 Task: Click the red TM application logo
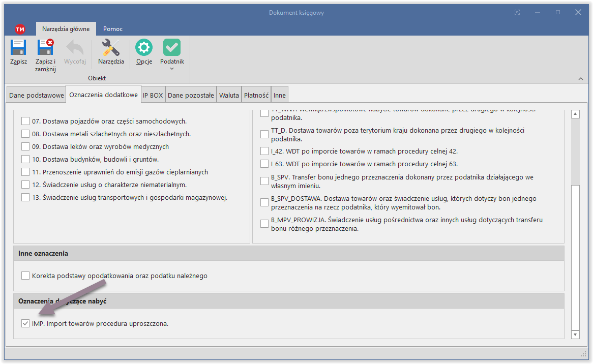[20, 29]
